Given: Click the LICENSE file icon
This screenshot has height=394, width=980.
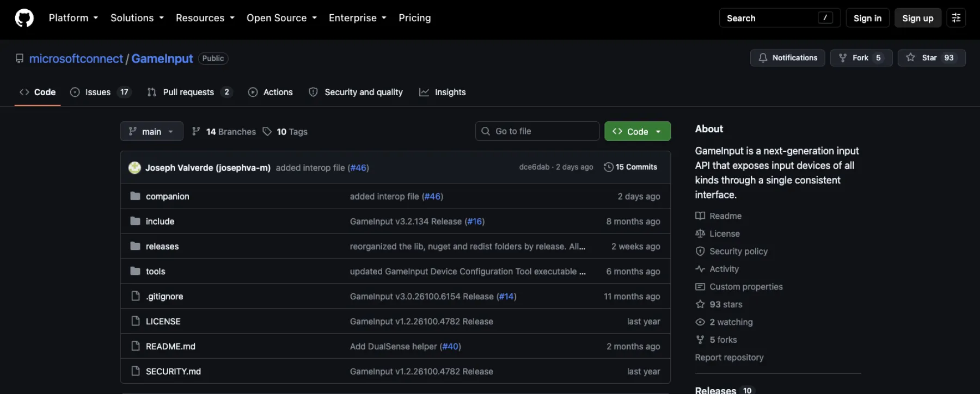Looking at the screenshot, I should click(136, 321).
